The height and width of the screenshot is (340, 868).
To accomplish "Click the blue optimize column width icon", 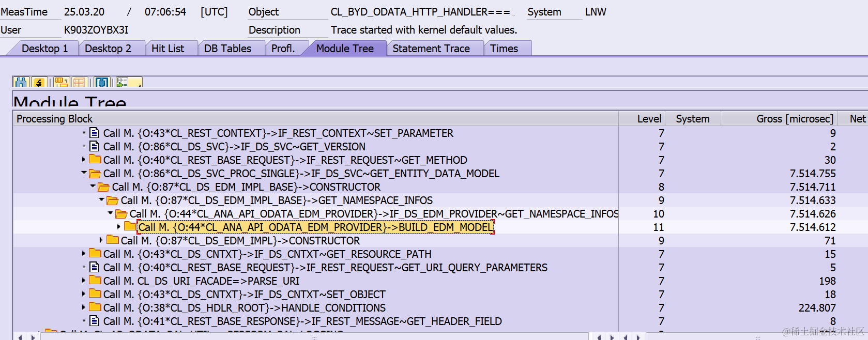I will [x=102, y=82].
